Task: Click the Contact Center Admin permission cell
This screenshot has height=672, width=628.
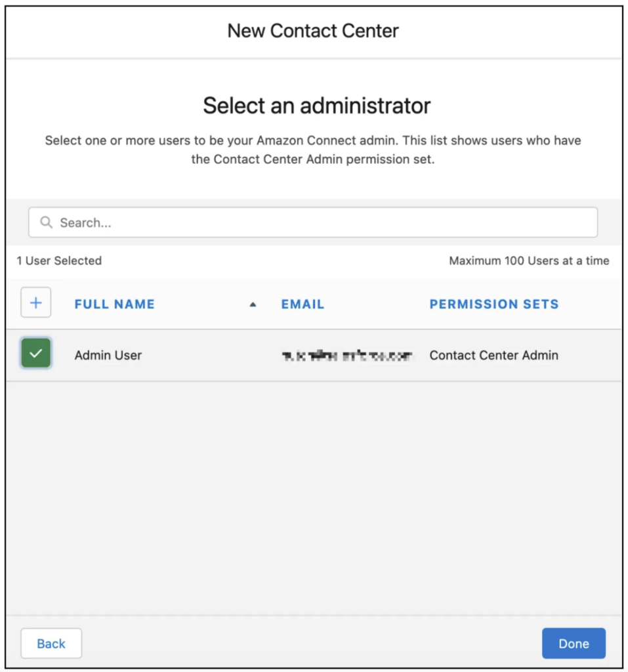Action: pyautogui.click(x=493, y=355)
